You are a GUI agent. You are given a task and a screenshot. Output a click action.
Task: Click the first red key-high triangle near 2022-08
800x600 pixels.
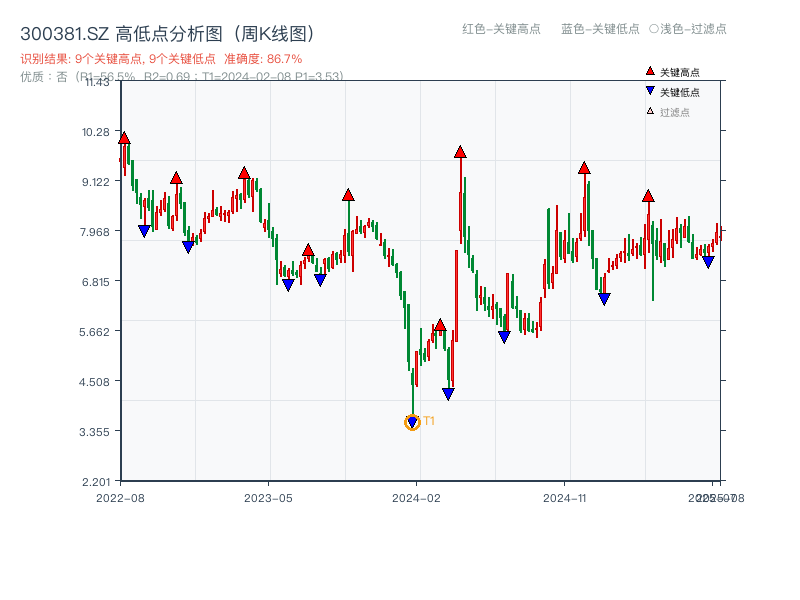(x=122, y=136)
